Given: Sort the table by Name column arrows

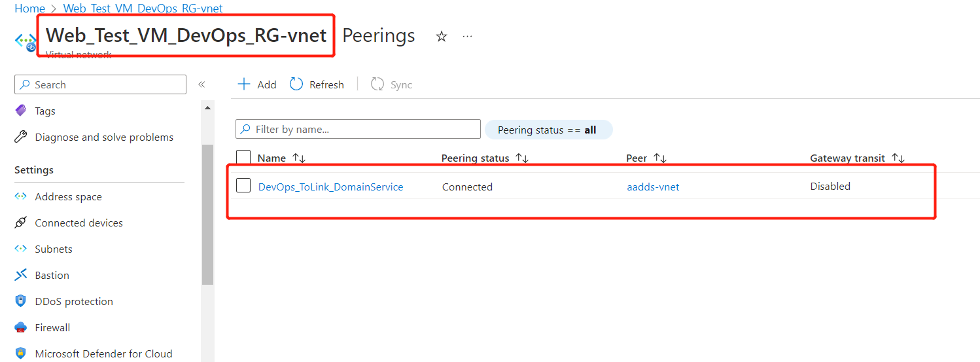Looking at the screenshot, I should (299, 158).
